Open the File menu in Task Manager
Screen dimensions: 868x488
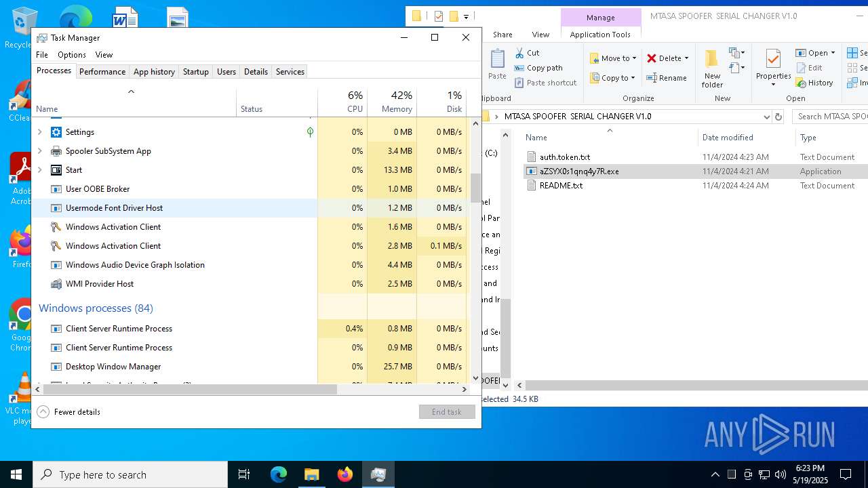[42, 55]
